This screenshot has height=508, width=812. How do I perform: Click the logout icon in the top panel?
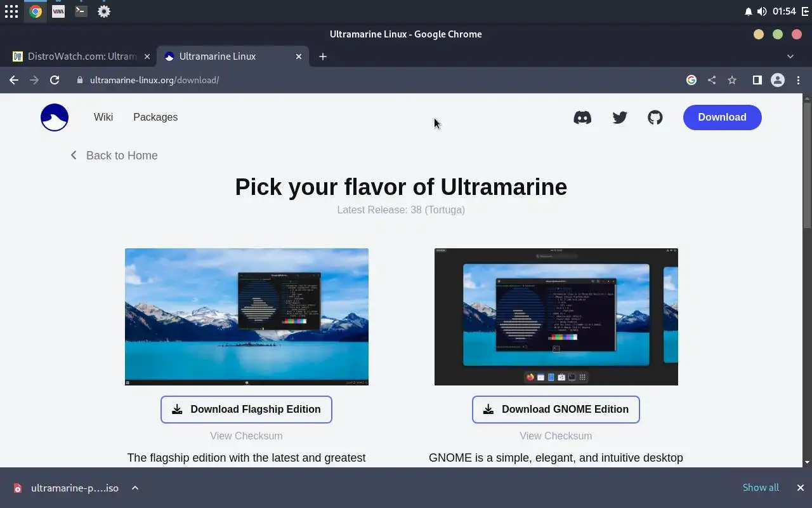point(805,11)
